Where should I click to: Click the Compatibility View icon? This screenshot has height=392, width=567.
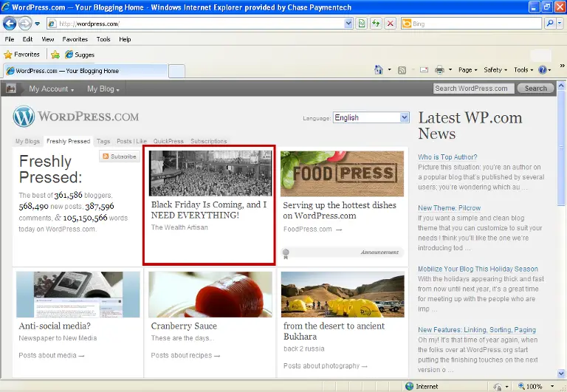click(x=361, y=24)
